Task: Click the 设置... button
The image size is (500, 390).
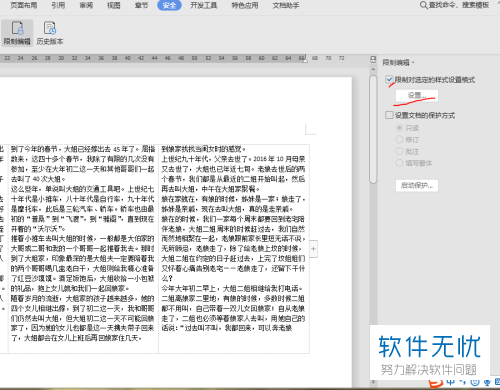Action: [417, 96]
